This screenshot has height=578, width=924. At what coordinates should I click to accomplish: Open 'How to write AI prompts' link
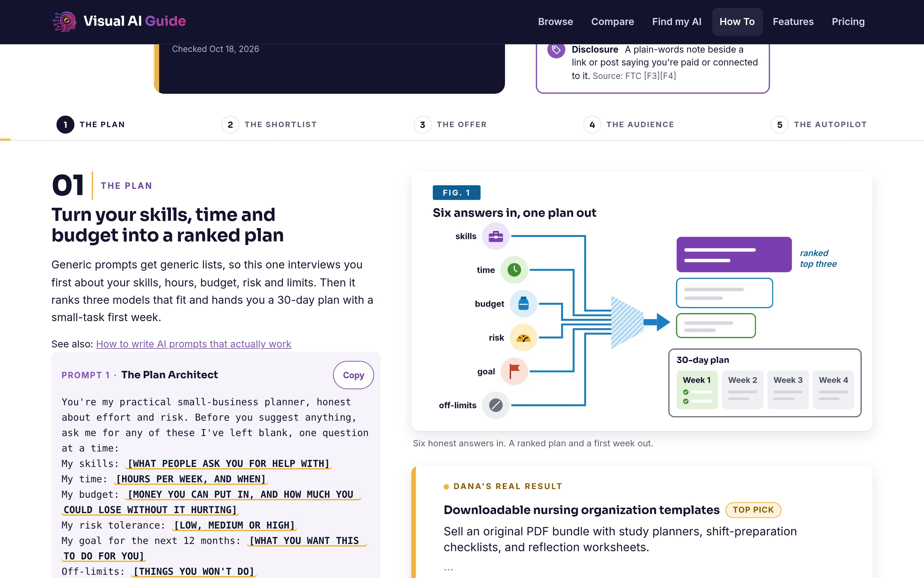(193, 344)
